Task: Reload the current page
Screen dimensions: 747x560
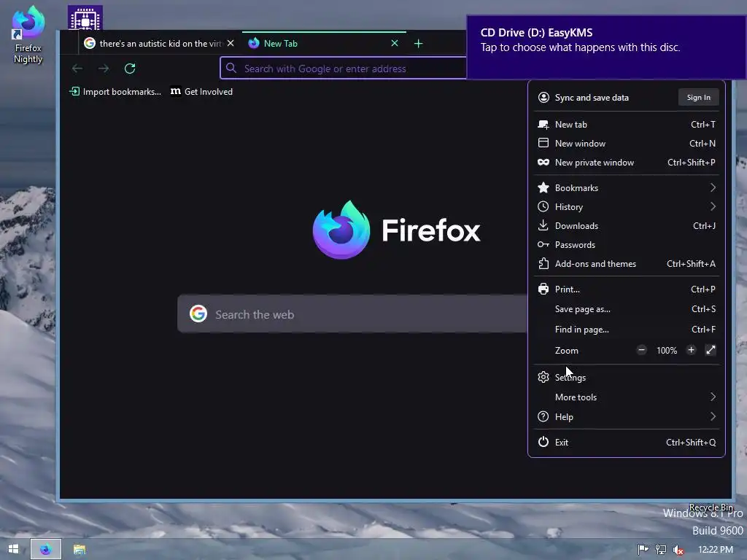Action: coord(130,69)
